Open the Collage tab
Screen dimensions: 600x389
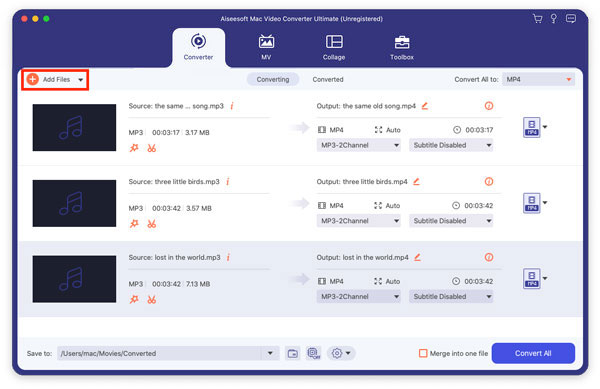click(334, 48)
